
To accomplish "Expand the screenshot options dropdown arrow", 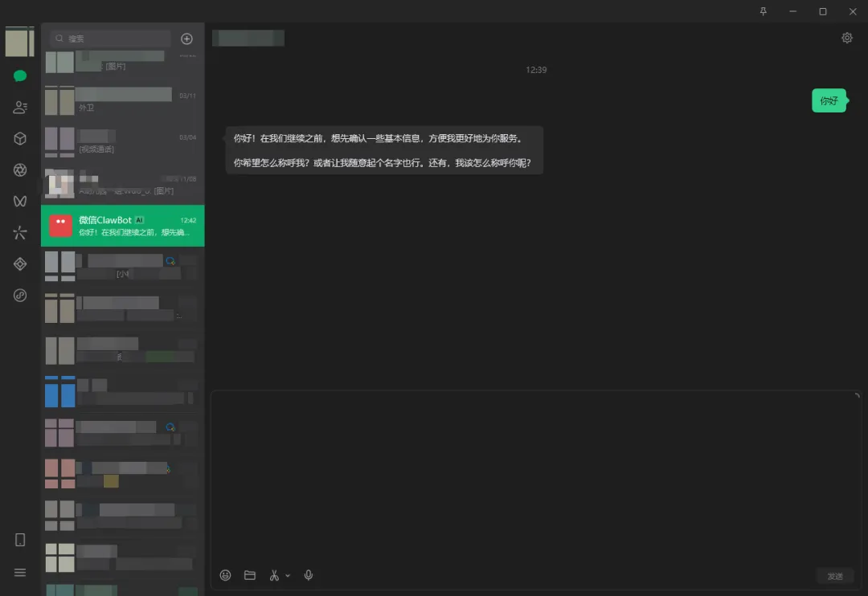I will (287, 576).
